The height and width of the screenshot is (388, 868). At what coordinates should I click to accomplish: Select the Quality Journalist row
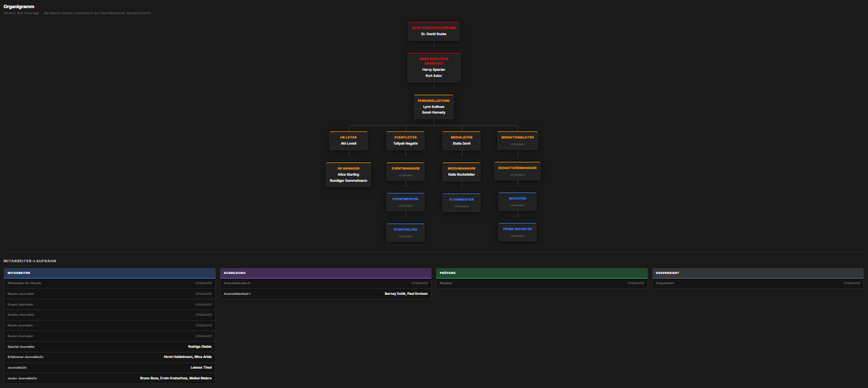110,315
